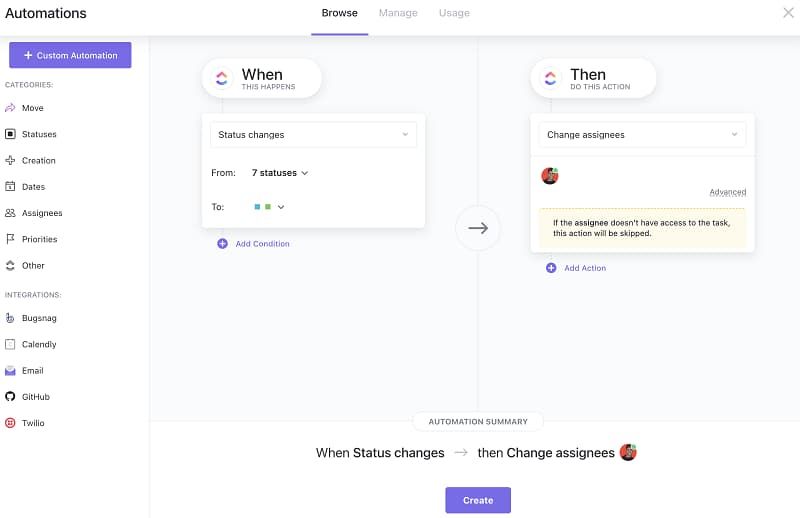The width and height of the screenshot is (800, 518).
Task: Select the Statuses category icon
Action: 10,134
